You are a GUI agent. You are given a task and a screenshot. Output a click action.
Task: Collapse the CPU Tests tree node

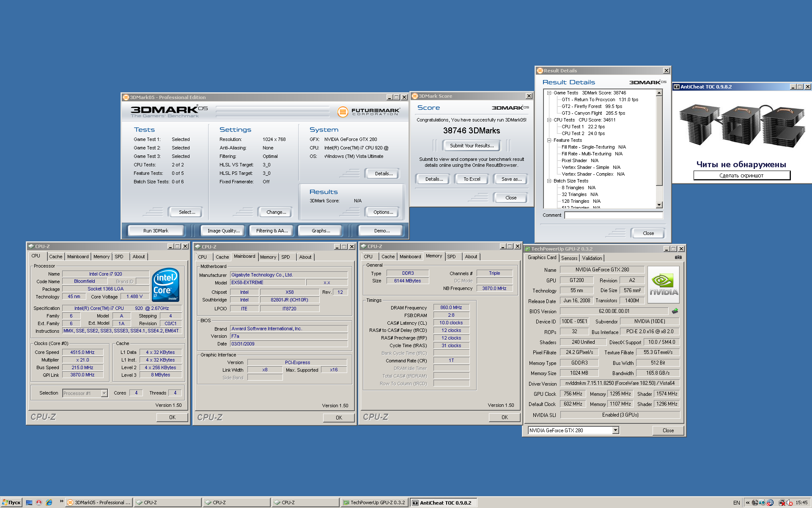549,120
